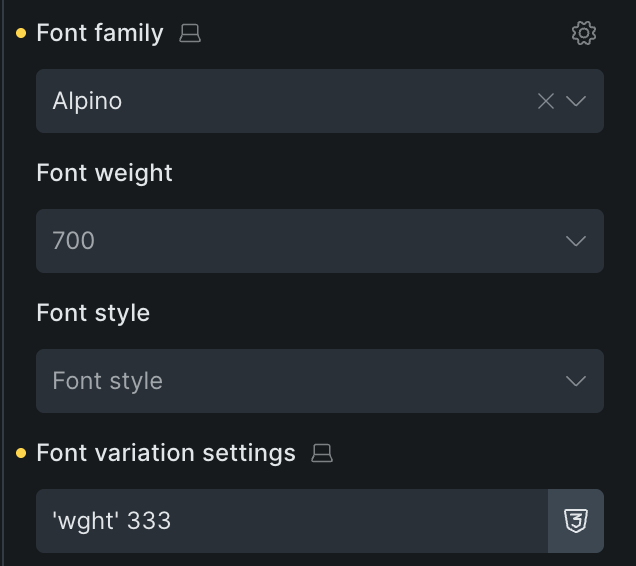
Task: Click the Font weight label
Action: (105, 173)
